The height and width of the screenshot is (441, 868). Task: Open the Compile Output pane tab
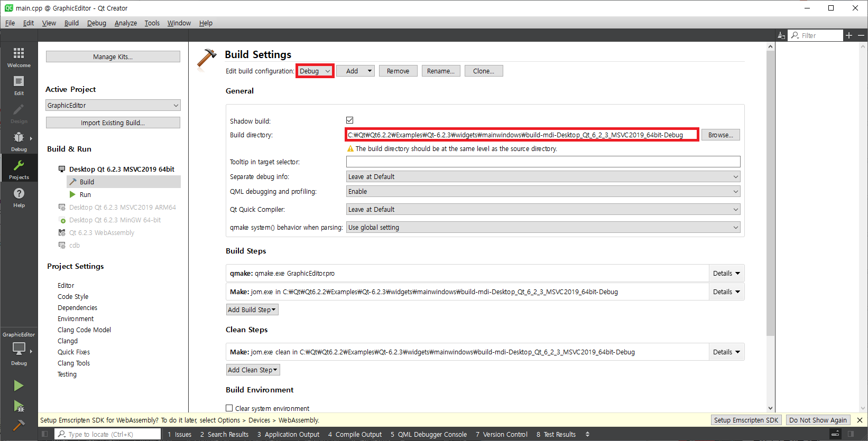click(355, 434)
